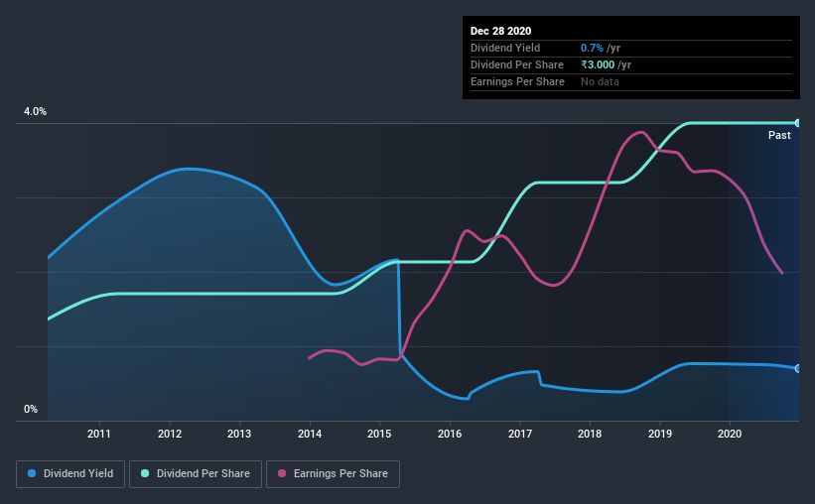Toggle the Dividend Per Share legend button
The image size is (815, 504).
[x=196, y=474]
